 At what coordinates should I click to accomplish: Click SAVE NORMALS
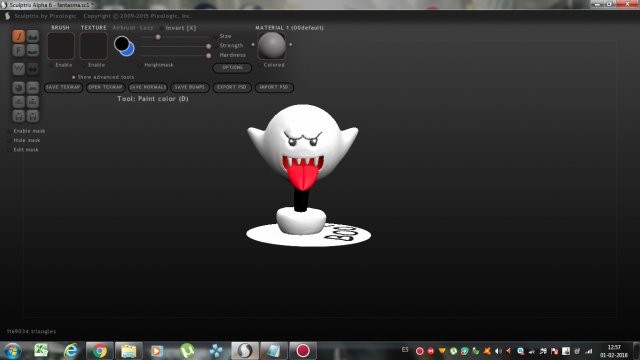click(x=148, y=87)
